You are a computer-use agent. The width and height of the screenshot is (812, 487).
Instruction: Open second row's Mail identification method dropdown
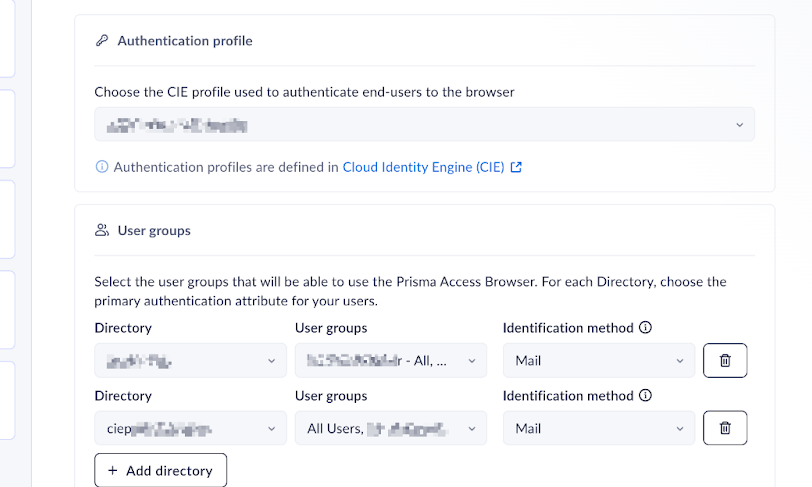[598, 428]
